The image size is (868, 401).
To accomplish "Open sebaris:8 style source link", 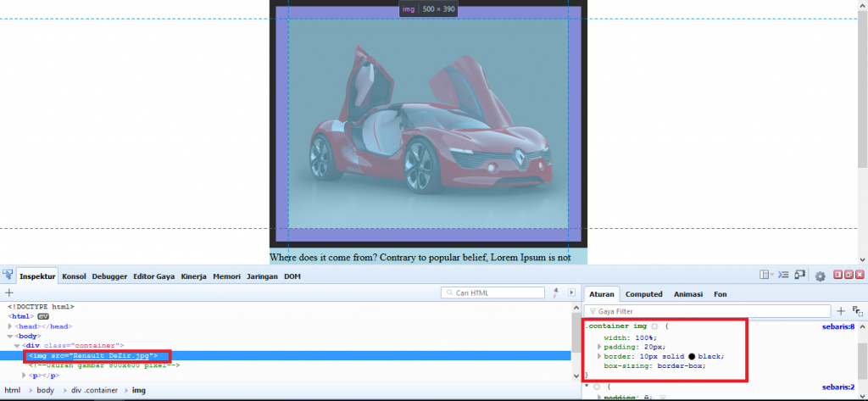I will click(x=838, y=326).
